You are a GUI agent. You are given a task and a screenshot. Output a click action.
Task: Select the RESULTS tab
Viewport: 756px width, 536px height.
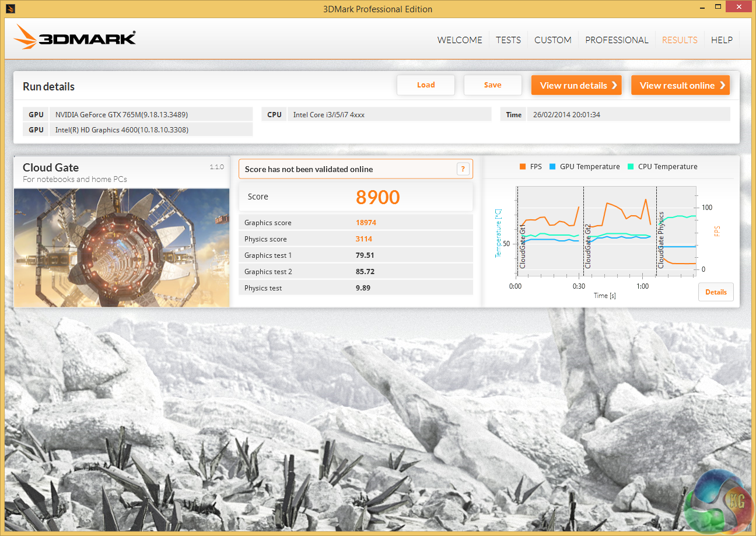[680, 40]
